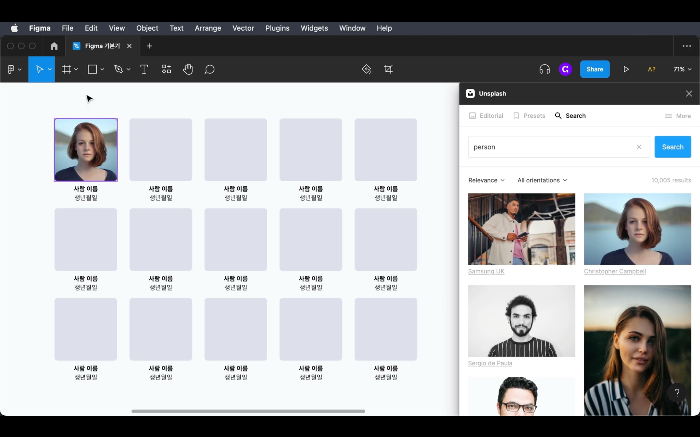Click the Crop image icon

tap(388, 69)
